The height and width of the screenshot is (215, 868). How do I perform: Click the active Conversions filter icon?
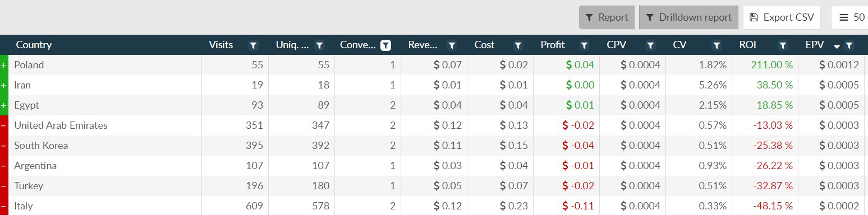386,45
